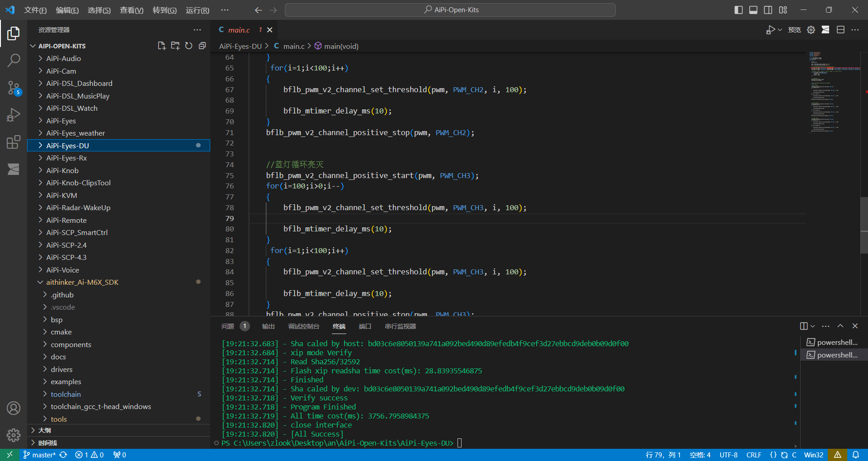Split terminal using panel icon
Viewport: 868px width, 461px height.
(804, 326)
